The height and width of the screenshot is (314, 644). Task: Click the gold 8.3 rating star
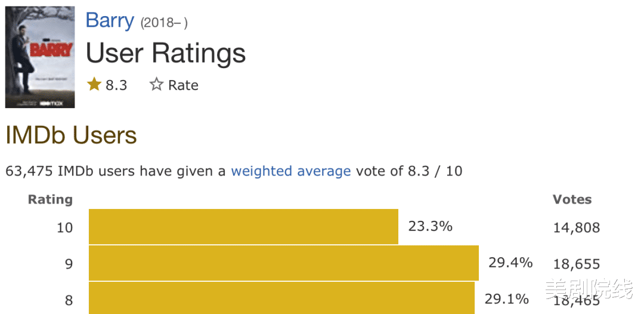point(94,85)
